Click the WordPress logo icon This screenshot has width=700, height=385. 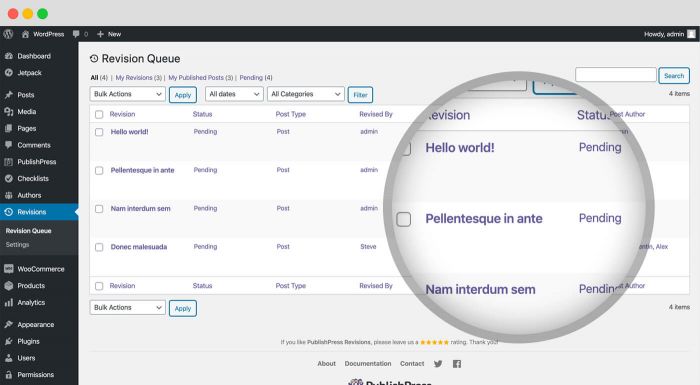[8, 34]
